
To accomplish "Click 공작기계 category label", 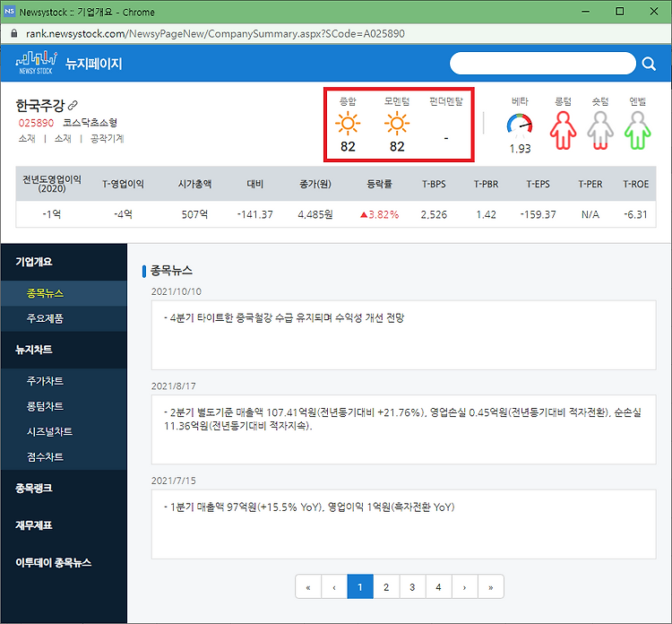I will [108, 139].
